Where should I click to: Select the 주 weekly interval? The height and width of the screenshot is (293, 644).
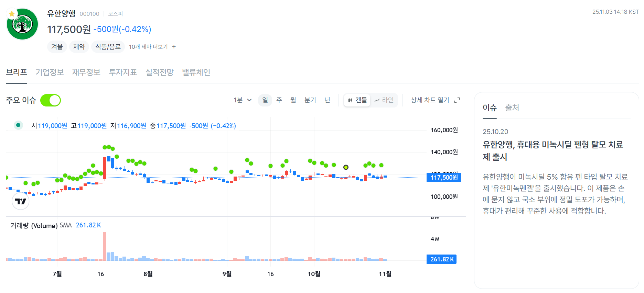tap(279, 100)
